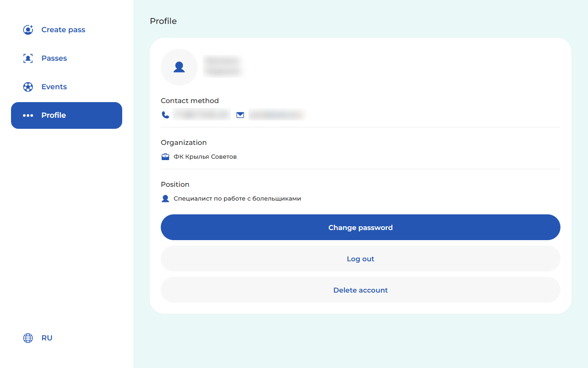
Task: Click the Create pass person-plus icon
Action: click(28, 30)
